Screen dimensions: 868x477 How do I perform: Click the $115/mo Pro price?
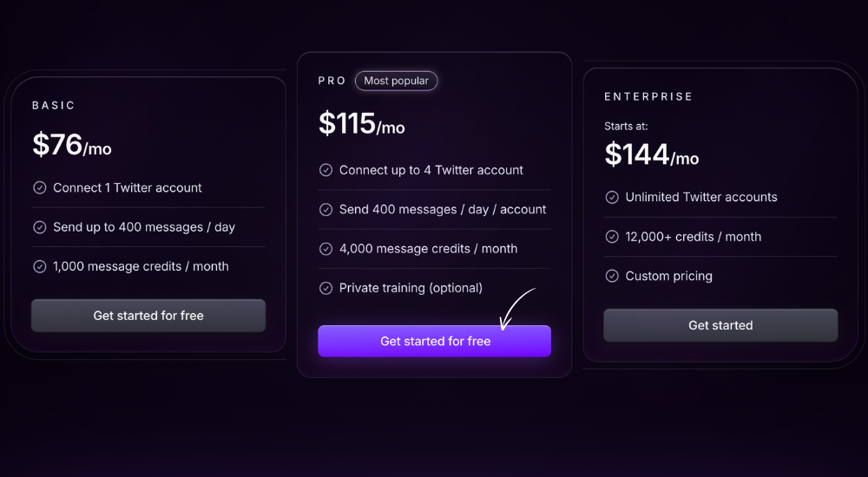click(361, 123)
